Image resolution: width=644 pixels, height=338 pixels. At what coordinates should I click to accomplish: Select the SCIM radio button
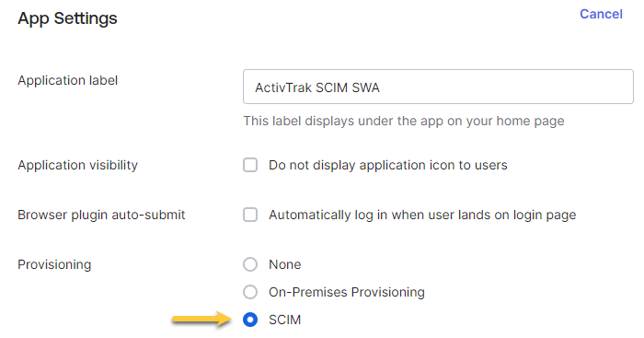click(x=250, y=320)
